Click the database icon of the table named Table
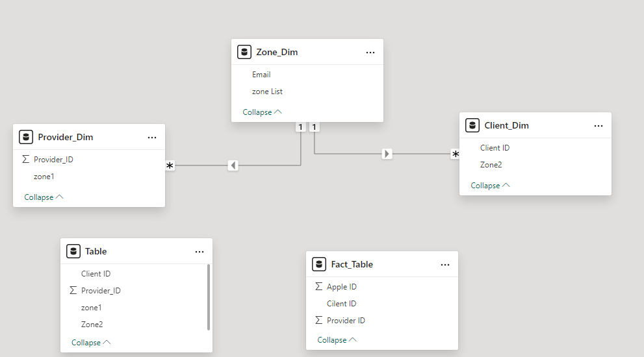 [x=73, y=251]
